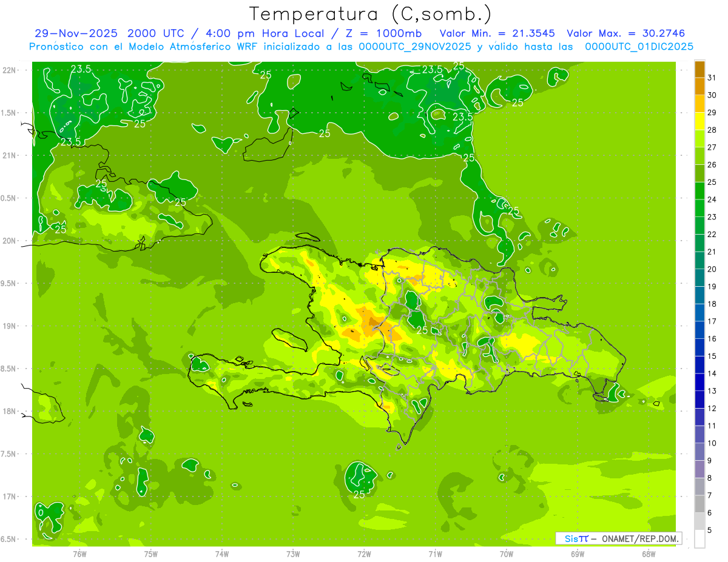Click the 69W longitude label

point(578,554)
